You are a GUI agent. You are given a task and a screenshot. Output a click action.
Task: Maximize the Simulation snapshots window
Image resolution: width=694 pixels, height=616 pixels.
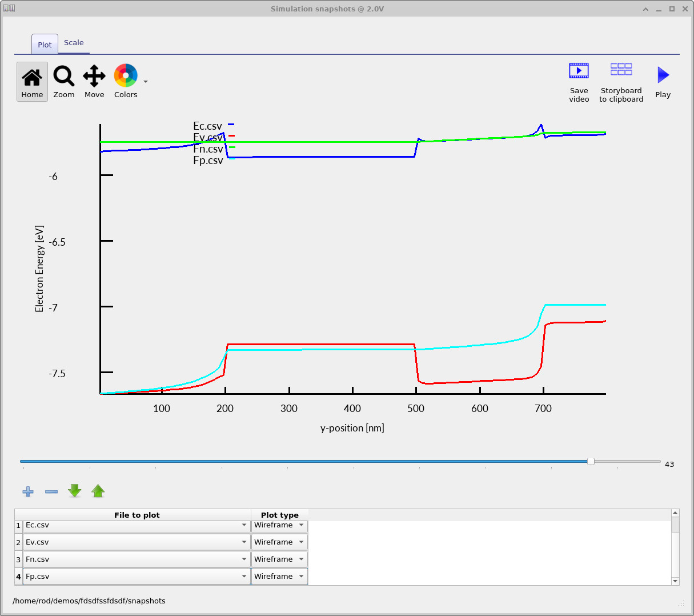[672, 9]
